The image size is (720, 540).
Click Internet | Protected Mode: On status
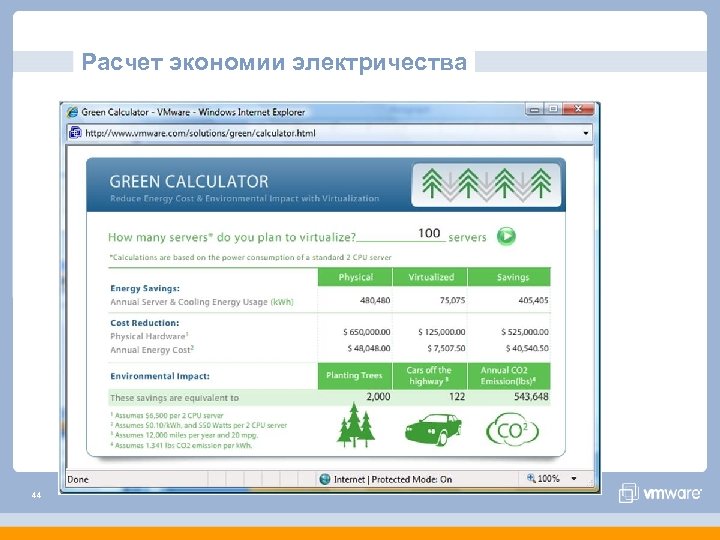click(x=393, y=480)
